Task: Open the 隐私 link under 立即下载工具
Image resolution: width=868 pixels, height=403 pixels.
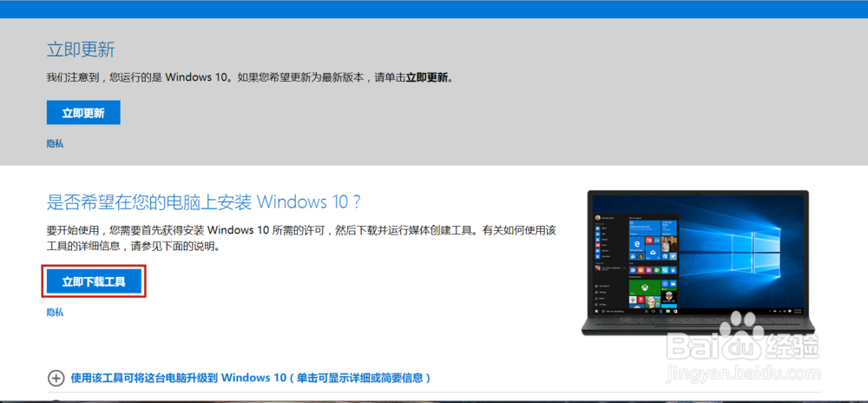Action: coord(55,312)
